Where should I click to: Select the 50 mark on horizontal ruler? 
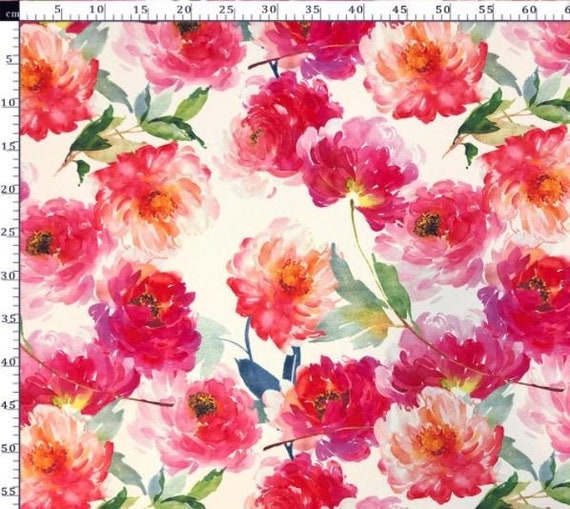(x=442, y=9)
